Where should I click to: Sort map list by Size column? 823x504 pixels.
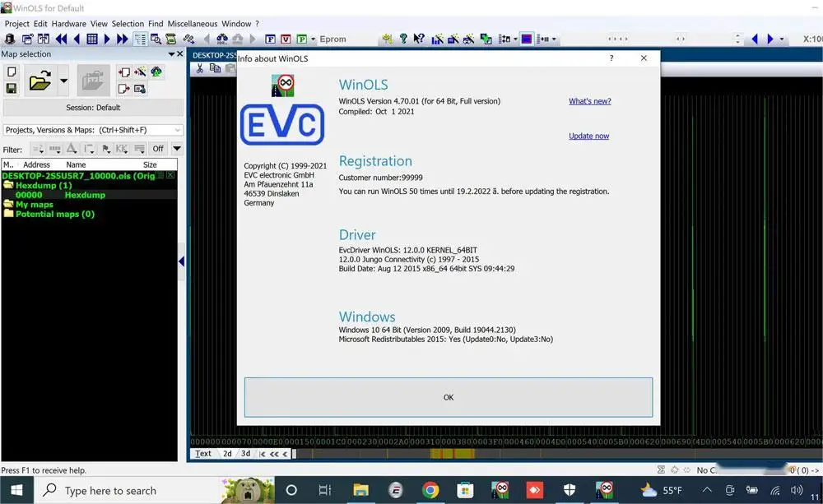point(150,164)
